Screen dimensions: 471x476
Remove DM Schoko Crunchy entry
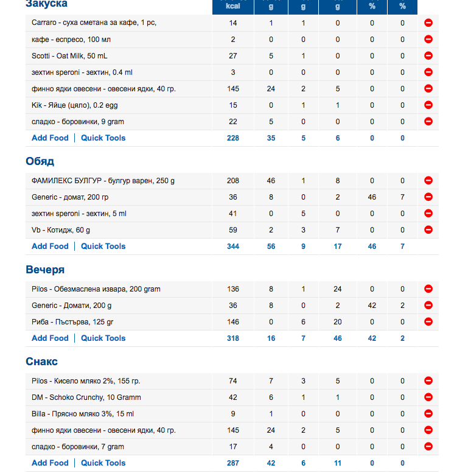(x=428, y=397)
